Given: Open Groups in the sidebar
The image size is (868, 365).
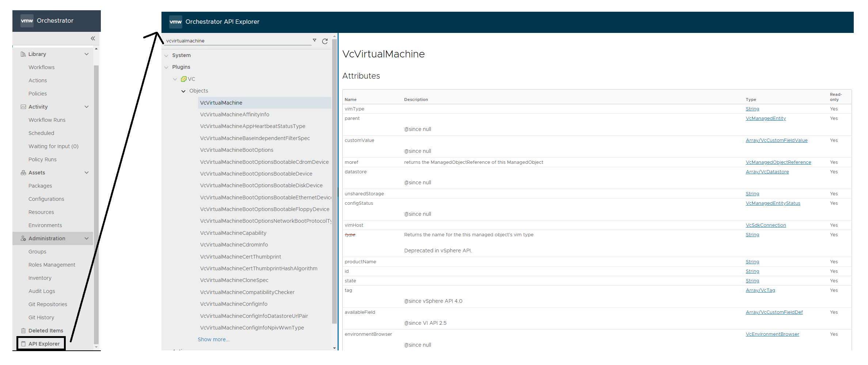Looking at the screenshot, I should pos(37,252).
